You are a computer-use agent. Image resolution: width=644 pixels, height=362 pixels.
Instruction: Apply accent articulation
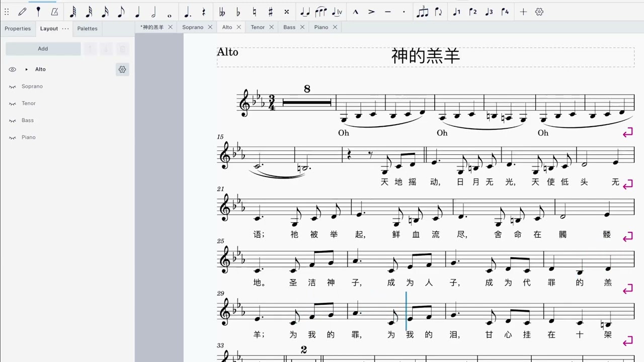[371, 12]
